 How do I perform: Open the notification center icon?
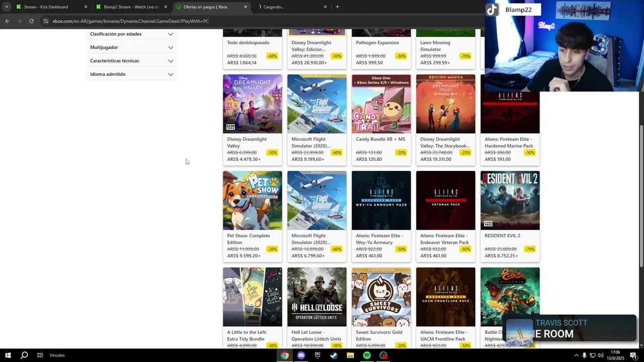coord(633,355)
